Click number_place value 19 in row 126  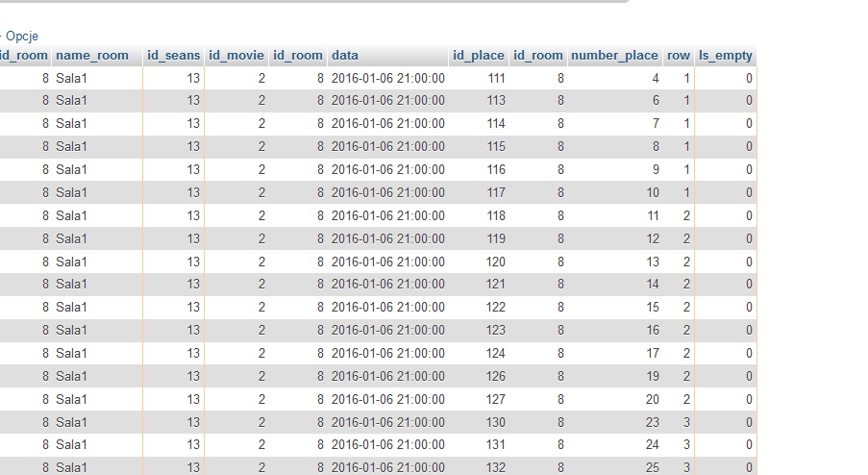(653, 377)
